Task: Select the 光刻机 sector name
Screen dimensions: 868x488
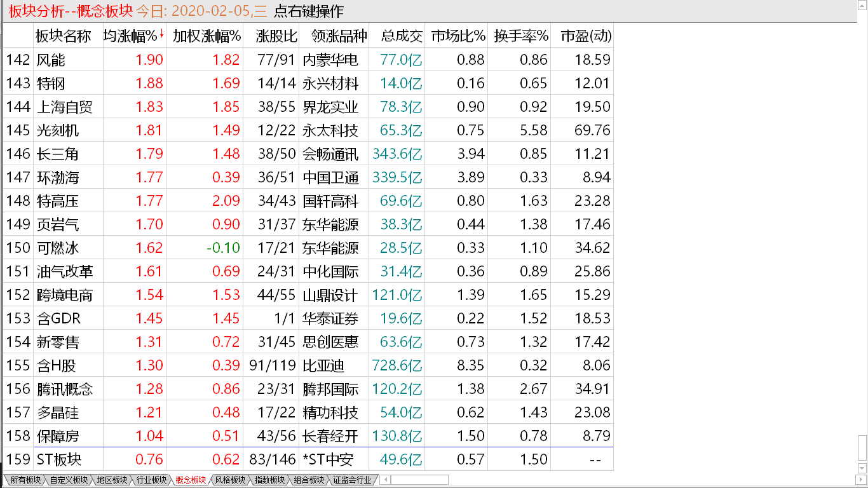Action: (57, 130)
